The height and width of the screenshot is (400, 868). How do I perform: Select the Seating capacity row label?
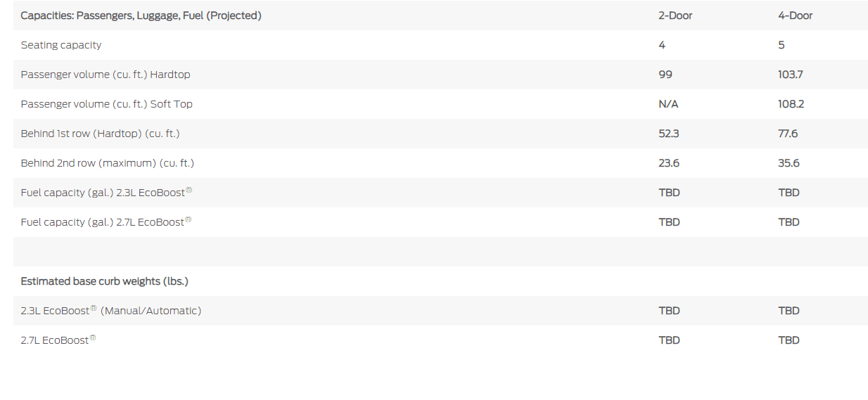[61, 45]
